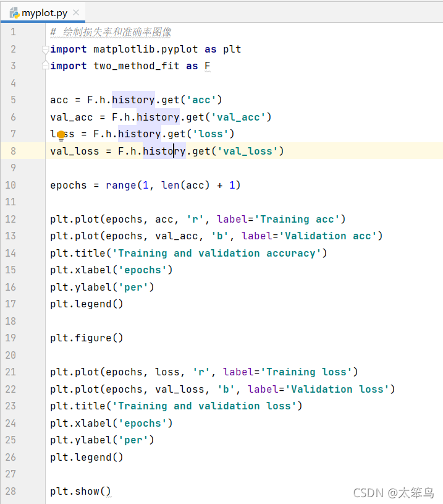This screenshot has width=443, height=504.
Task: Select the myplot.py editor tab
Action: tap(43, 13)
